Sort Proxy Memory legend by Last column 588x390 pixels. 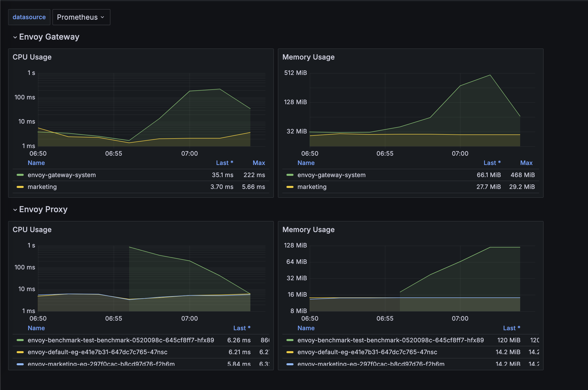[511, 328]
